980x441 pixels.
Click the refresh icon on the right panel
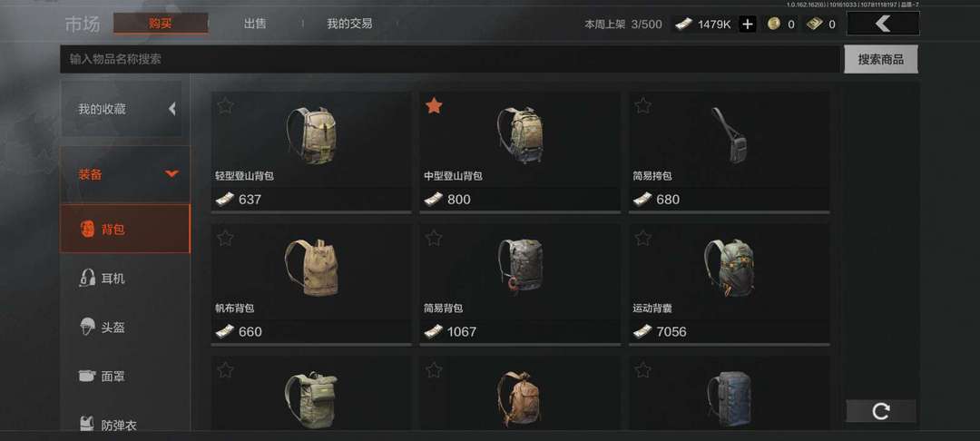[881, 411]
